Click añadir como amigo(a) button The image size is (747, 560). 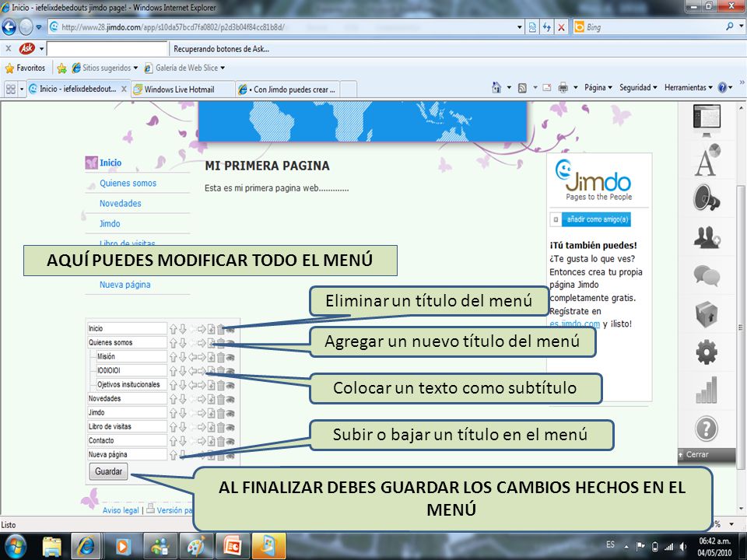pyautogui.click(x=598, y=219)
